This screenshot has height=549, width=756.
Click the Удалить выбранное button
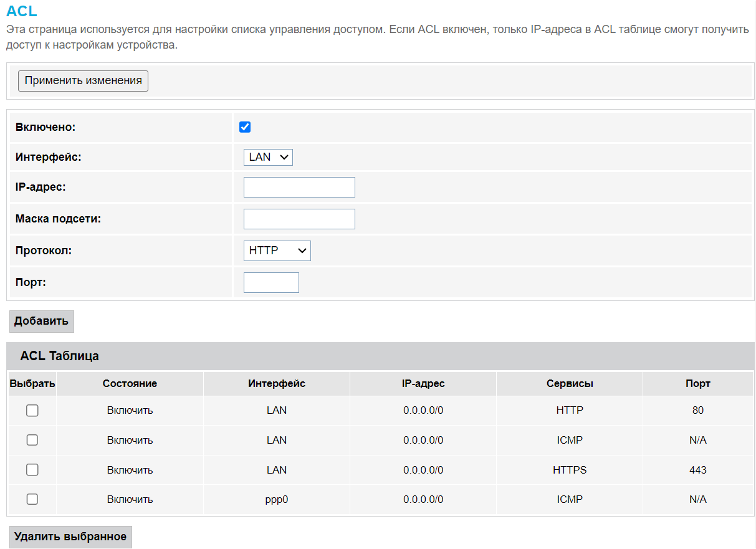(70, 537)
